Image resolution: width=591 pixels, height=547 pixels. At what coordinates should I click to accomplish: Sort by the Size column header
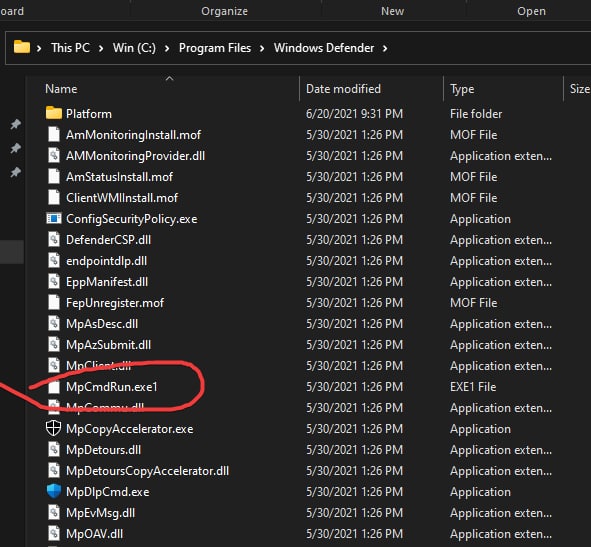point(580,89)
